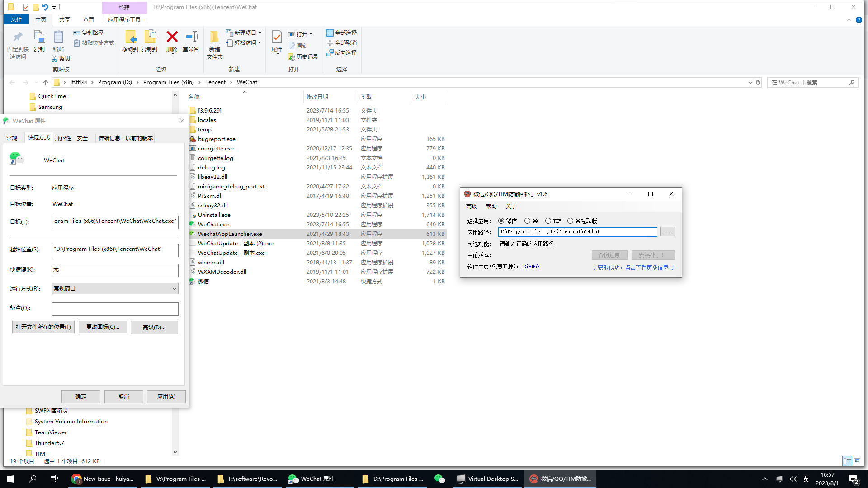Switch to the 兼容性 tab
Viewport: 868px width, 488px height.
pyautogui.click(x=63, y=138)
